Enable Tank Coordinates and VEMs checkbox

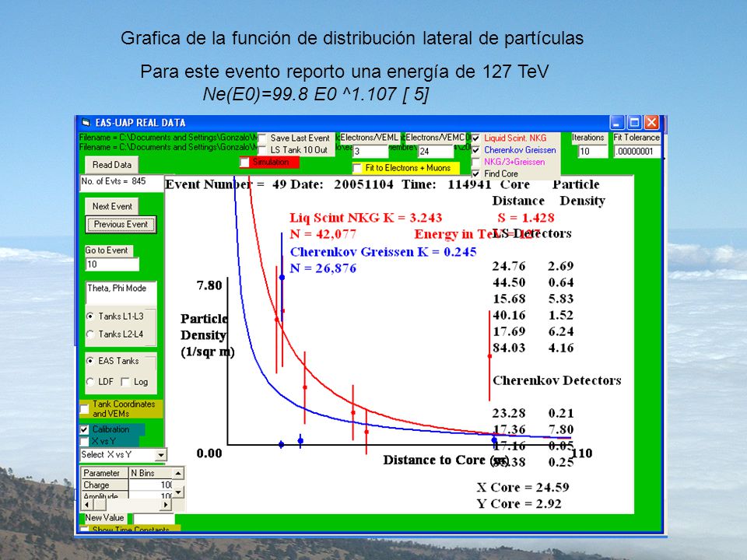[84, 409]
